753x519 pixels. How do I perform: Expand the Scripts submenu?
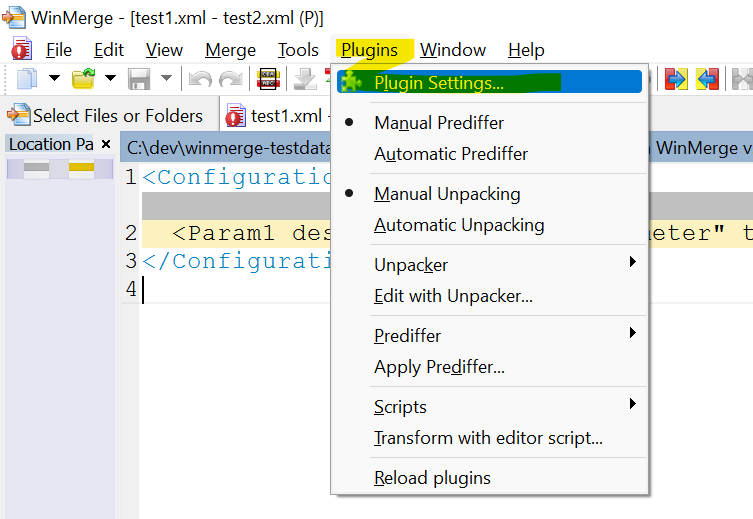(489, 407)
